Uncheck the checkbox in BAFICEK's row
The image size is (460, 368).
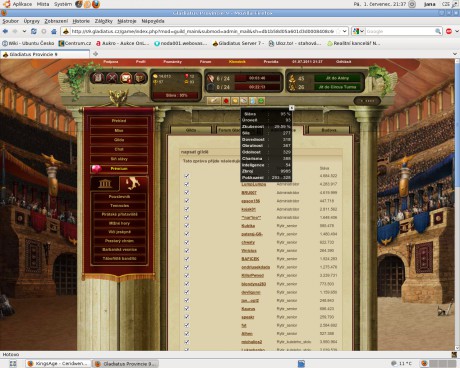[x=187, y=259]
